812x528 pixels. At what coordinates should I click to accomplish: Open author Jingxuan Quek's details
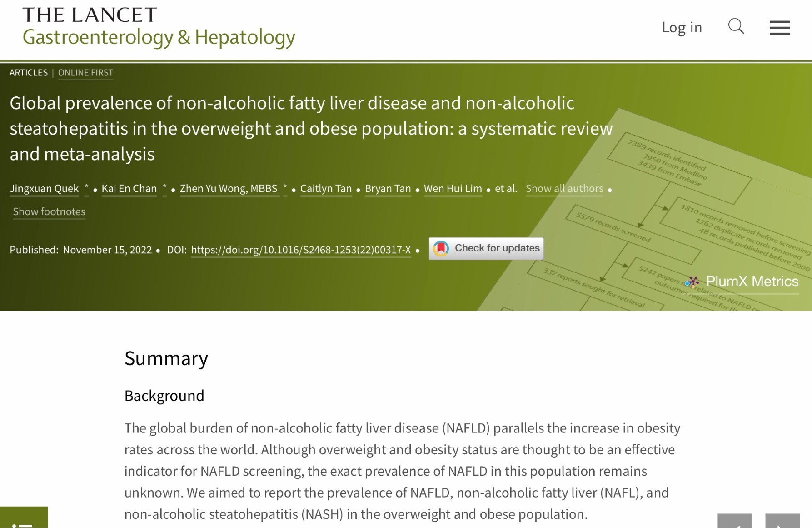[x=44, y=189]
